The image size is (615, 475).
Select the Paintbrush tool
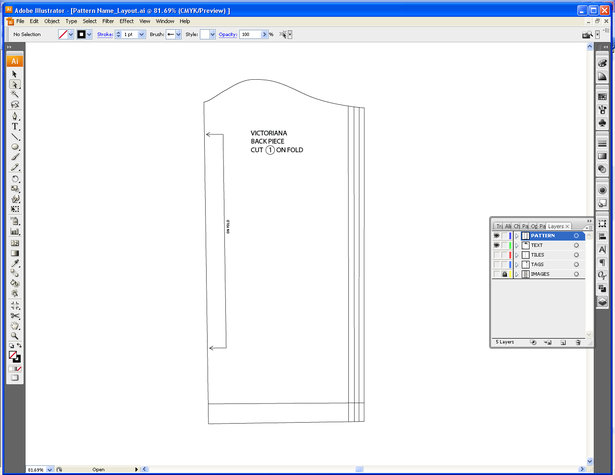click(15, 157)
